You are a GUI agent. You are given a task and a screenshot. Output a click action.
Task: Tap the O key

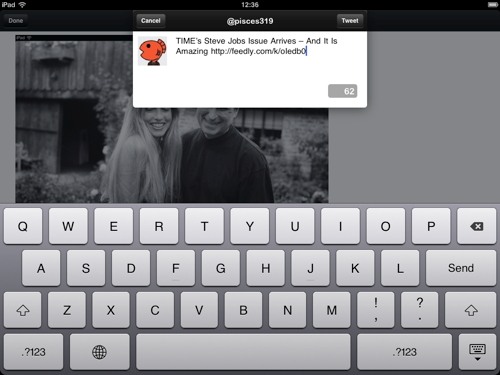pyautogui.click(x=386, y=226)
